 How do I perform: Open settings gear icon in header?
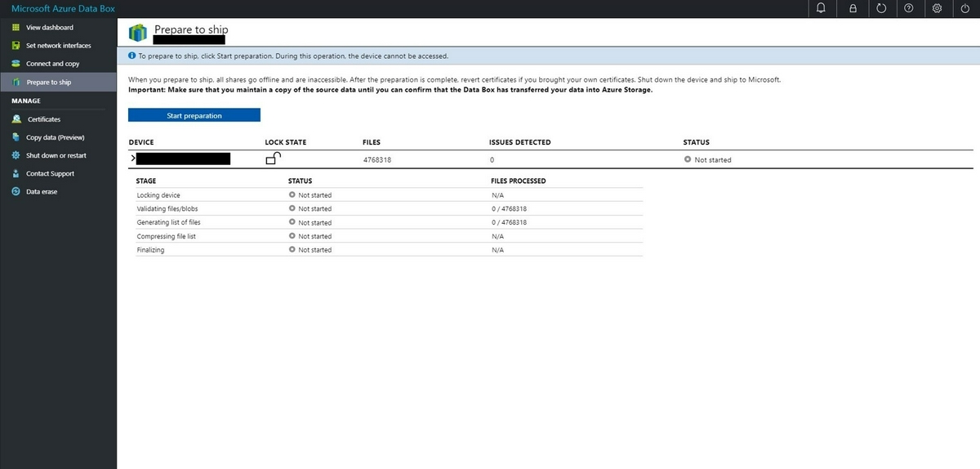937,8
